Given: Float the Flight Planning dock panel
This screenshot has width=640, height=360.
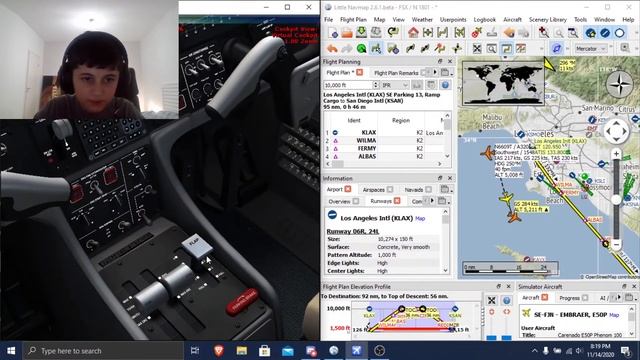Looking at the screenshot, I should pyautogui.click(x=440, y=61).
